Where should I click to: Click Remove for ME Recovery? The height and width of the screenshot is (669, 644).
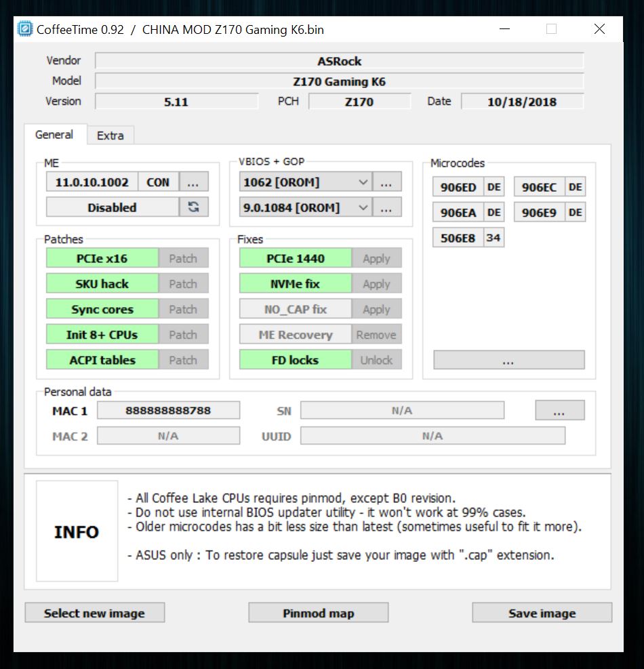(376, 335)
